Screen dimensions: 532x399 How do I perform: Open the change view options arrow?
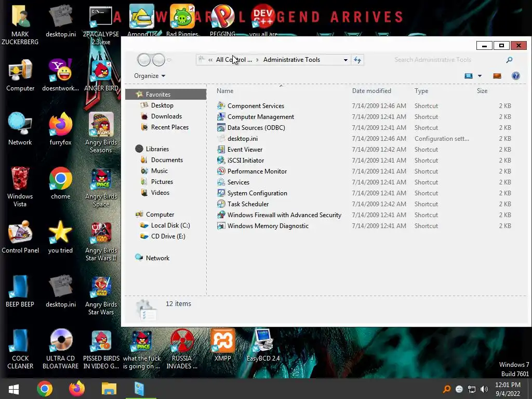(480, 76)
